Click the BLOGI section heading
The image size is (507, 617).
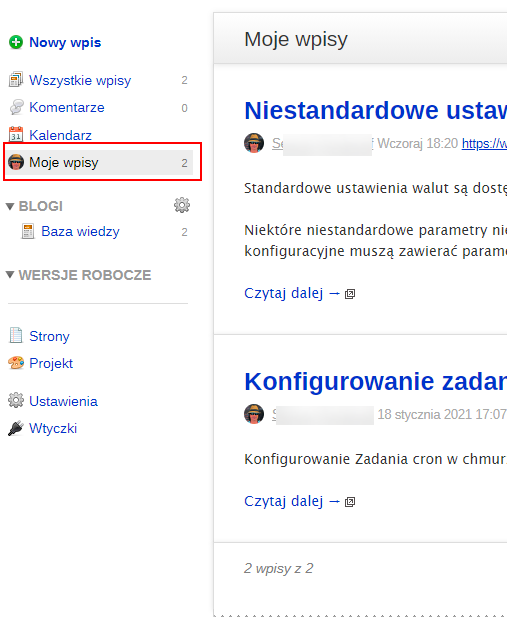click(41, 206)
